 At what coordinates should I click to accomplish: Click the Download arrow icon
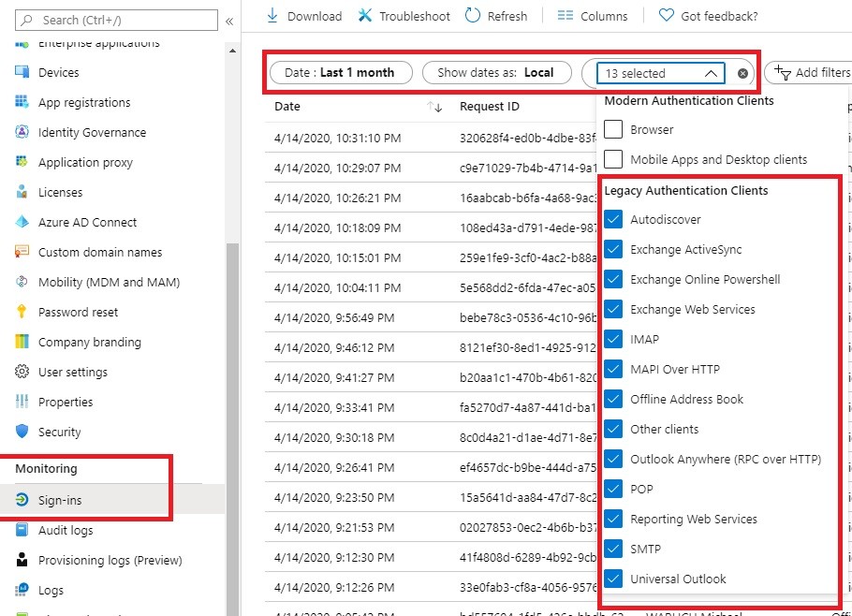tap(272, 16)
